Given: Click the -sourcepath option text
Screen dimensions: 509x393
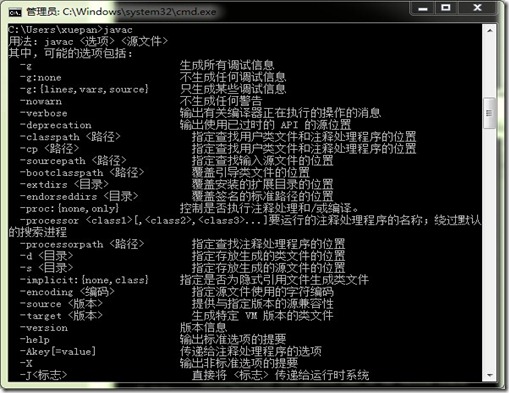Looking at the screenshot, I should [x=73, y=161].
